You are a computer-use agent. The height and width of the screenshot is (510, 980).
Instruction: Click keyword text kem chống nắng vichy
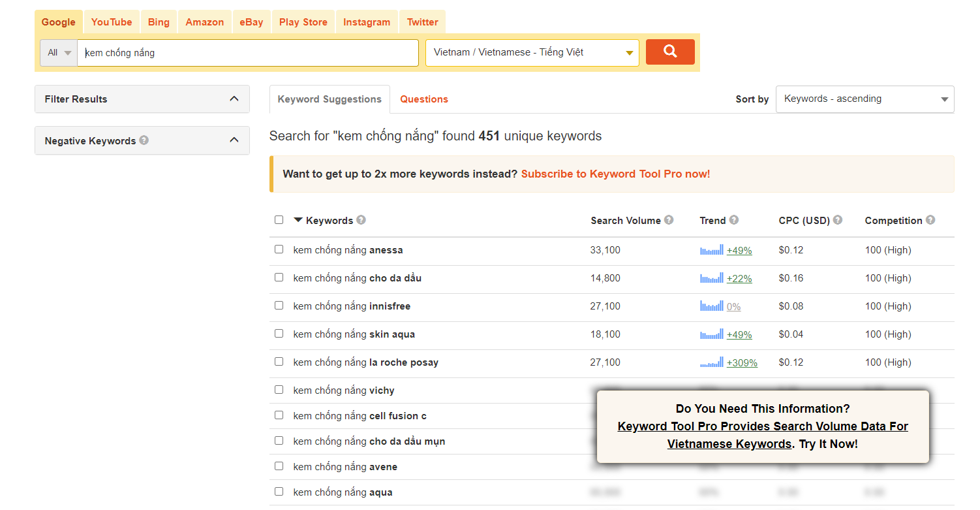344,390
